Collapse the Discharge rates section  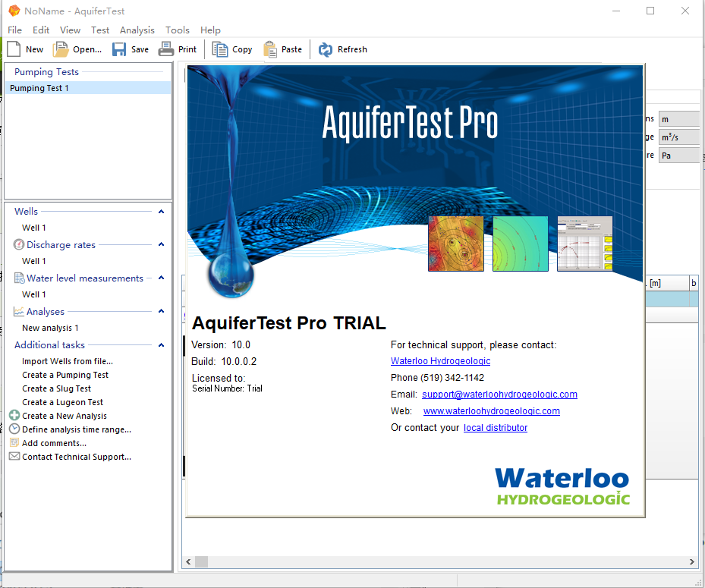tap(161, 244)
